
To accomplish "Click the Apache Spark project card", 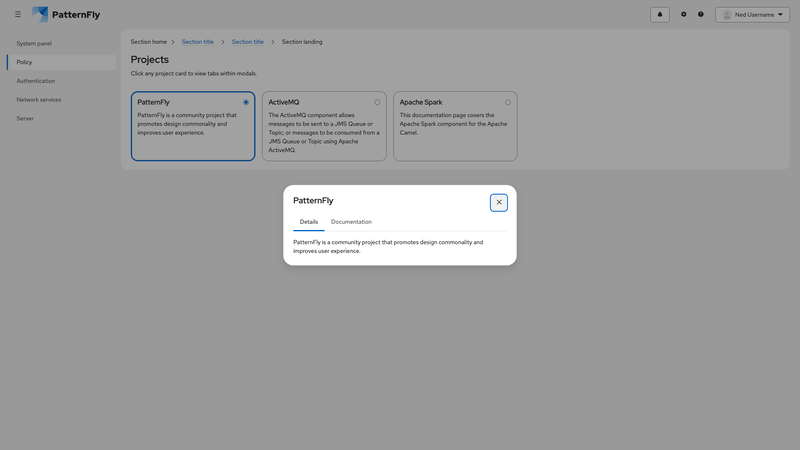I will (x=455, y=126).
